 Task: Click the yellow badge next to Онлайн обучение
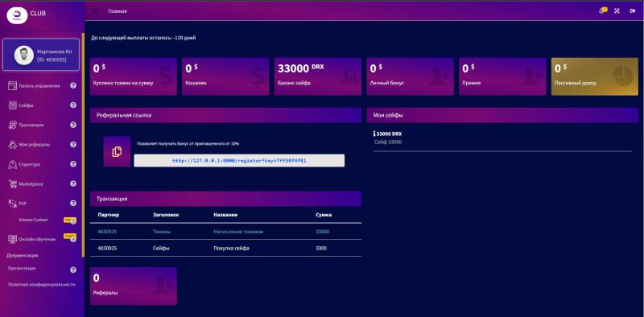(69, 236)
